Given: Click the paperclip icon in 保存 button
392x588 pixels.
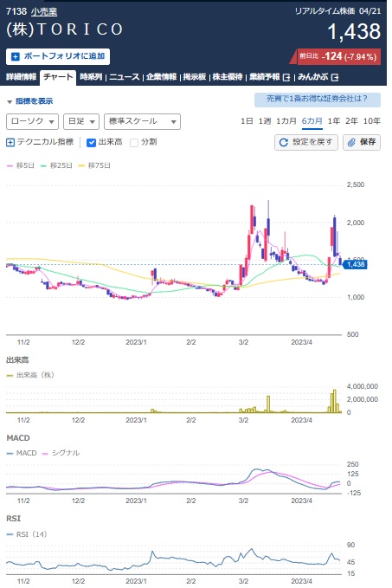Looking at the screenshot, I should [x=351, y=143].
